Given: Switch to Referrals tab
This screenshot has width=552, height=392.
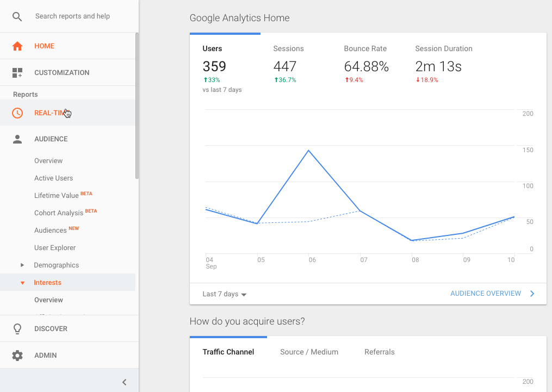Looking at the screenshot, I should tap(380, 352).
